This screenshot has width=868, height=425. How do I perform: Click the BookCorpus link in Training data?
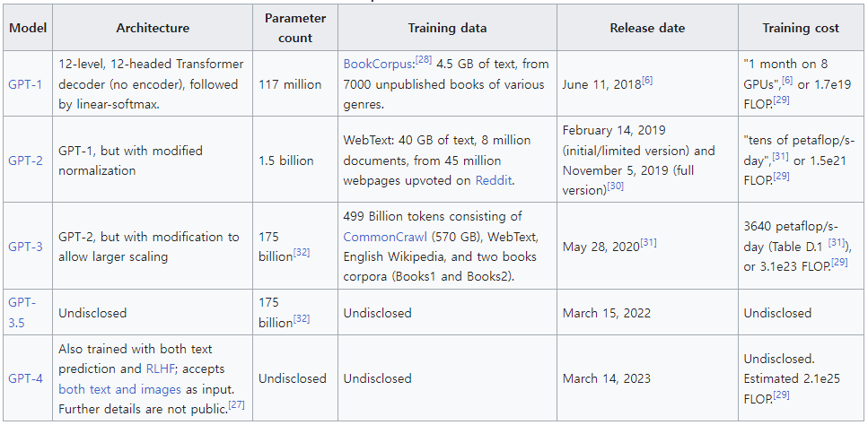pos(378,65)
